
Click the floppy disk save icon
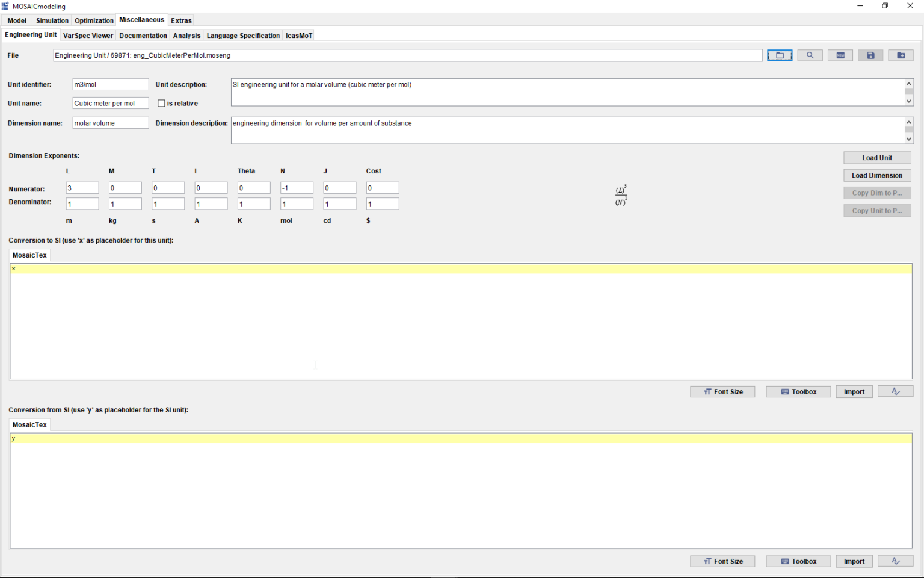point(870,55)
